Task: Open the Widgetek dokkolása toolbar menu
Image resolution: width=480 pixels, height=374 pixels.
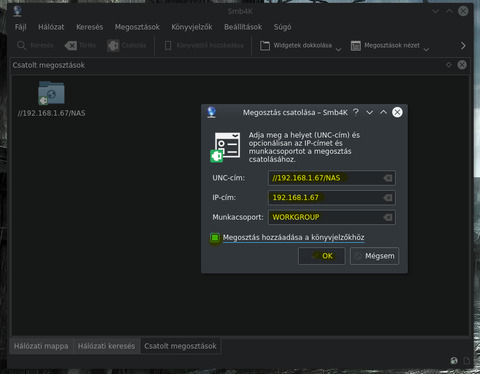Action: [300, 45]
